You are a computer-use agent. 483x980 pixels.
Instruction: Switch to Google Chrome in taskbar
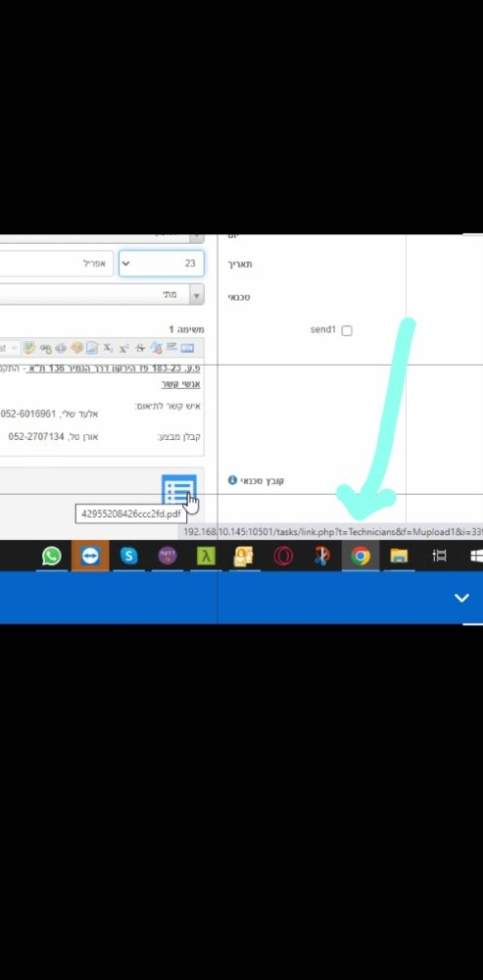(x=360, y=556)
